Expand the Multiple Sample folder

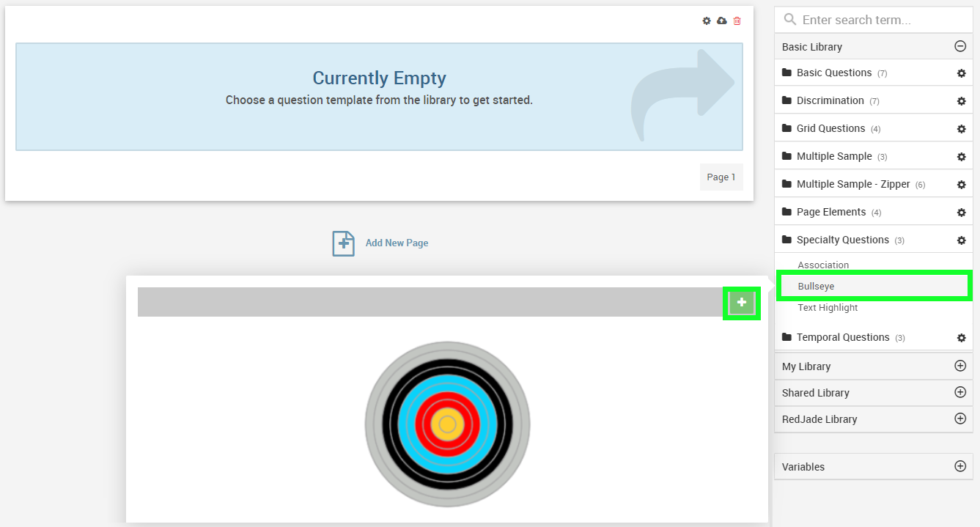[x=874, y=156]
